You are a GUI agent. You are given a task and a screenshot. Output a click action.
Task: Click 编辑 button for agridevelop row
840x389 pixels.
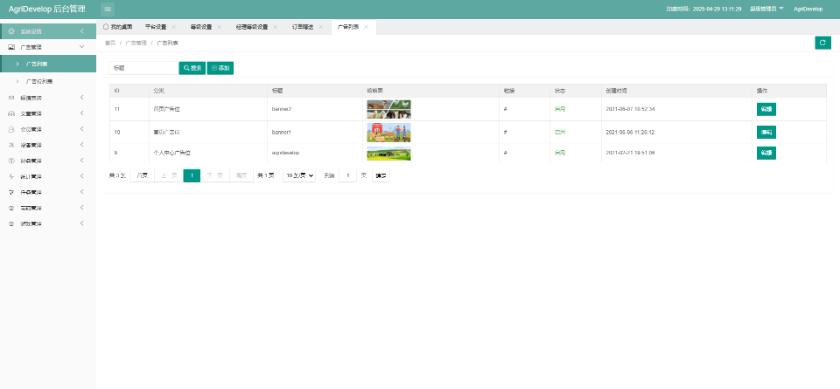point(766,153)
